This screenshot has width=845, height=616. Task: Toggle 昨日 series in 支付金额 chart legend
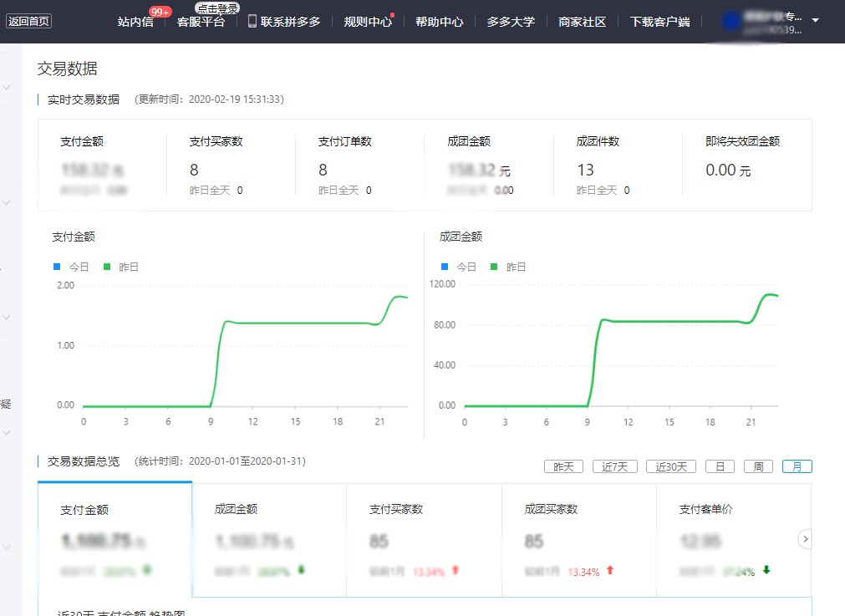coord(120,267)
